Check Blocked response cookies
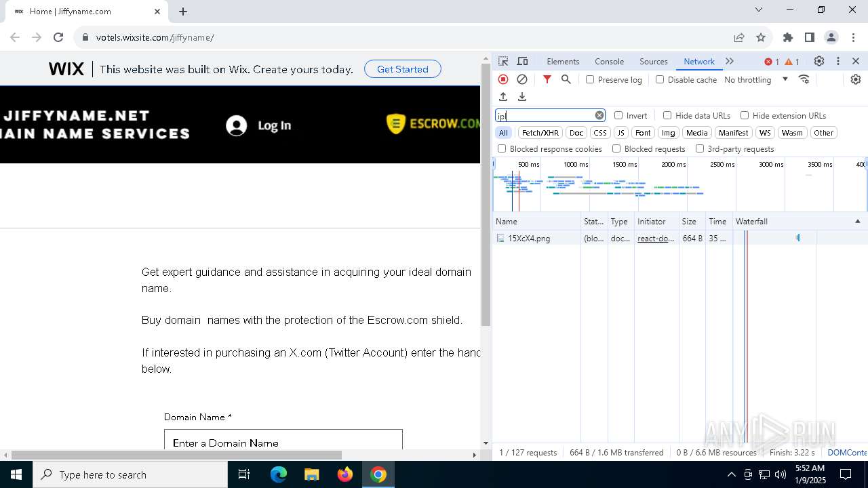The image size is (868, 488). pyautogui.click(x=502, y=148)
